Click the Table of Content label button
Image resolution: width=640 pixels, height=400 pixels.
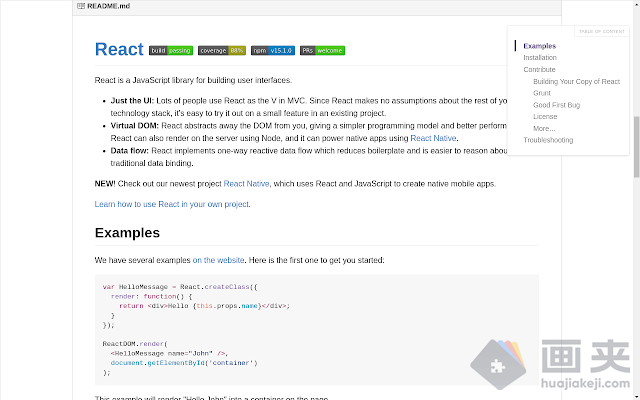coord(600,31)
